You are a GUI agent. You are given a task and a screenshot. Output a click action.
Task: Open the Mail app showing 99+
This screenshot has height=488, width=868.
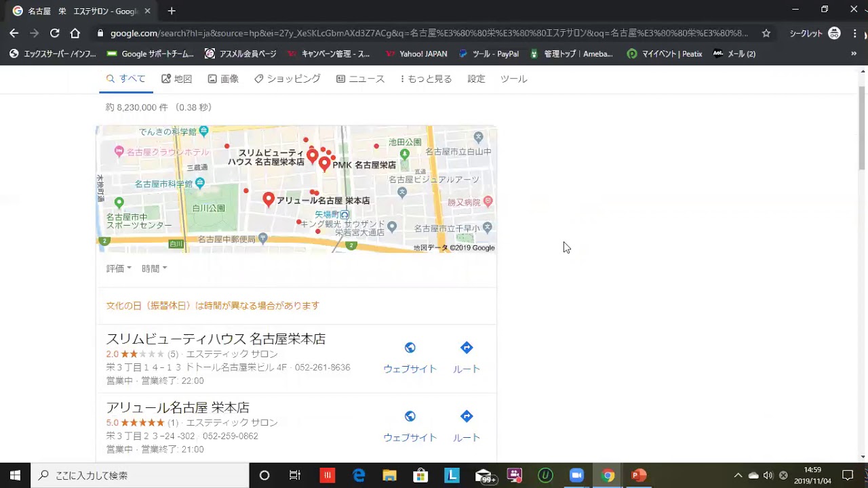point(484,475)
